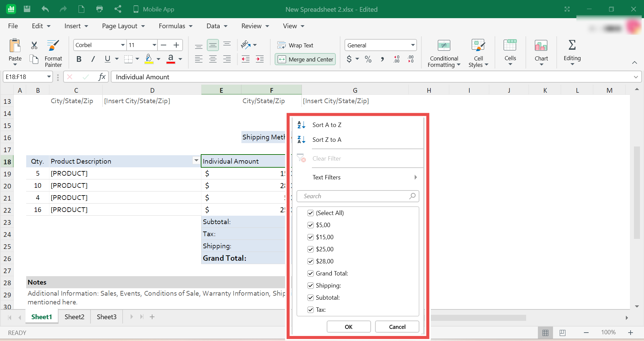644x341 pixels.
Task: Click the Redo arrow icon
Action: [x=63, y=9]
